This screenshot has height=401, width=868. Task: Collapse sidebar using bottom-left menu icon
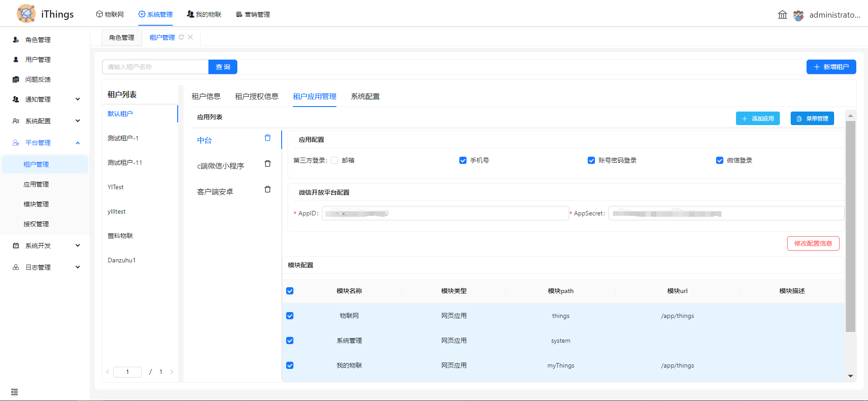click(x=14, y=392)
